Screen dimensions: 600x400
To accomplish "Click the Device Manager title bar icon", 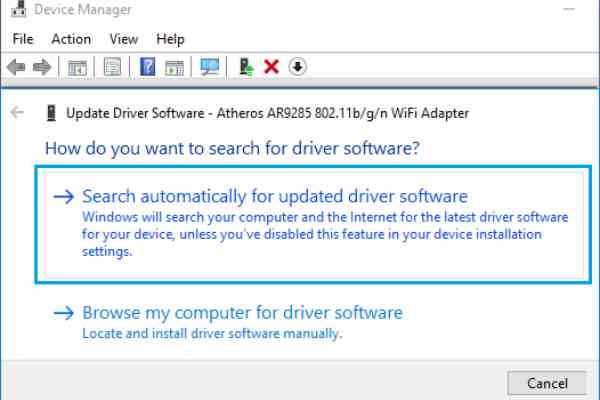I will coord(18,9).
